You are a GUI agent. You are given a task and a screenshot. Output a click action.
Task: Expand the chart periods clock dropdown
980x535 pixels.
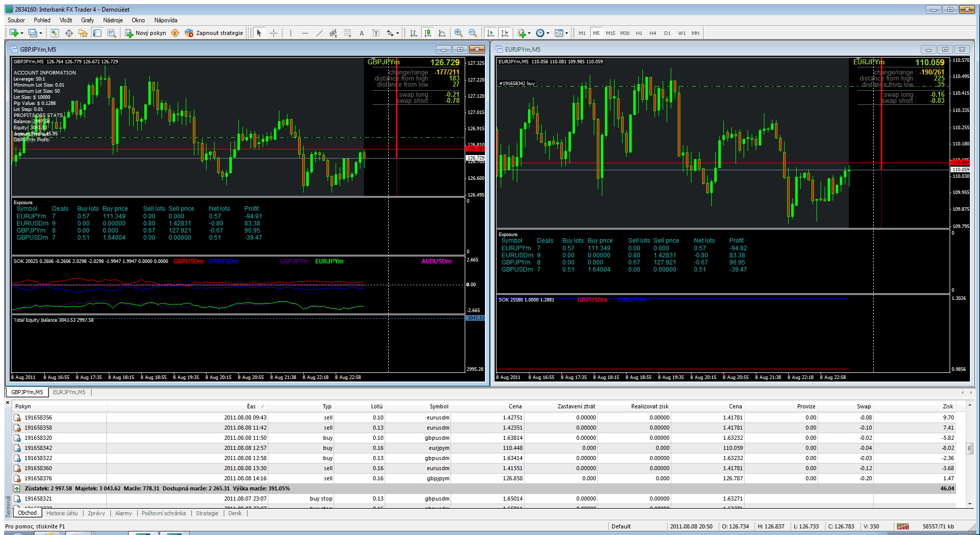(x=548, y=33)
